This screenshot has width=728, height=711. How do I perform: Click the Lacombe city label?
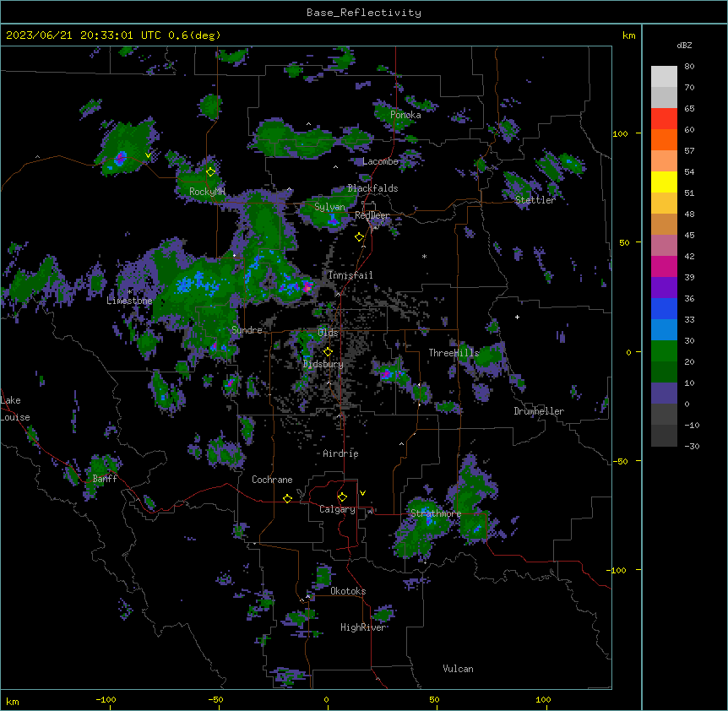[x=380, y=161]
